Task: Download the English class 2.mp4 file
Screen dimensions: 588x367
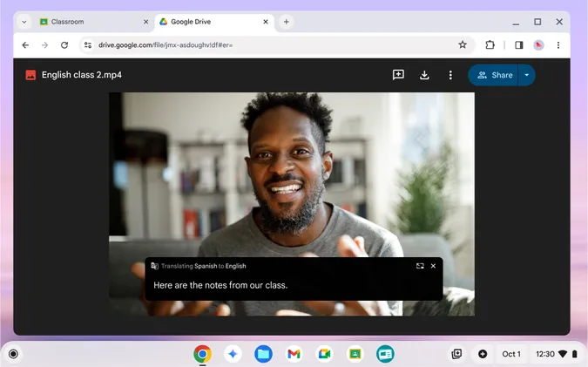Action: [424, 75]
